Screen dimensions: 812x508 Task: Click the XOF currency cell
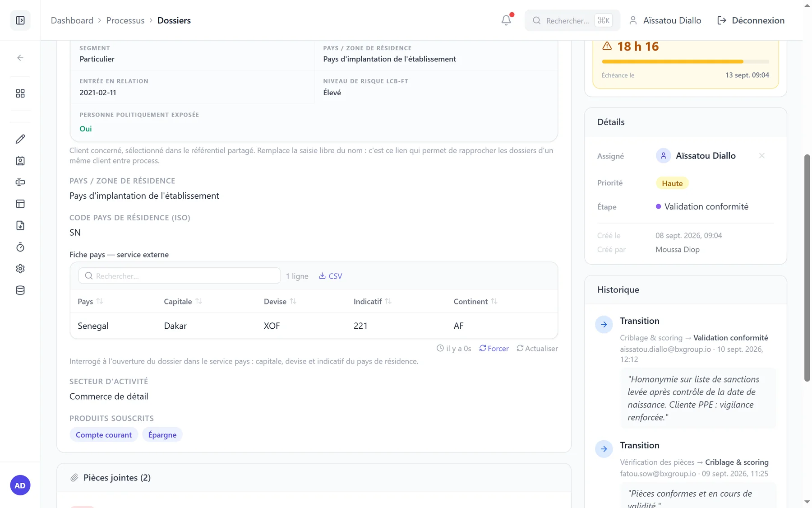(x=272, y=326)
